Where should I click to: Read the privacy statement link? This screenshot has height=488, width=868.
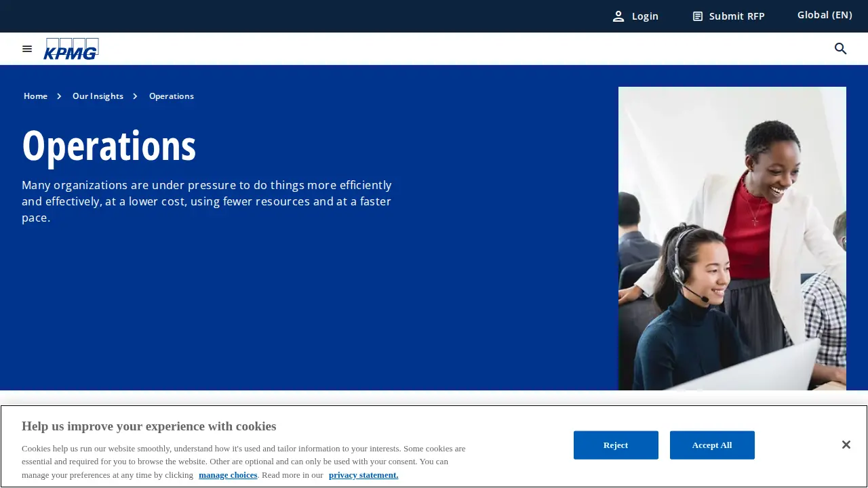coord(363,475)
